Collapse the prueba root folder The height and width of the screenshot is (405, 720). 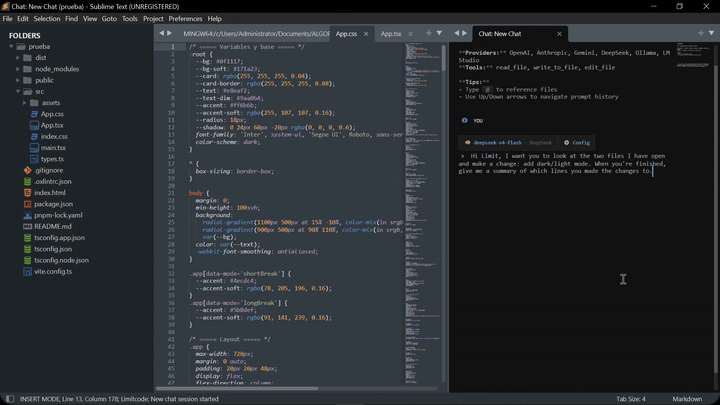pos(11,46)
